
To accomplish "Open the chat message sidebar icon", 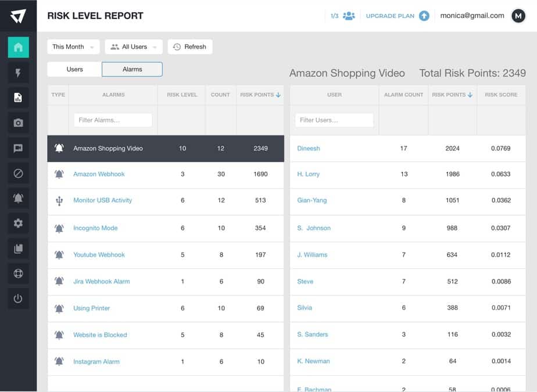I will click(x=18, y=148).
